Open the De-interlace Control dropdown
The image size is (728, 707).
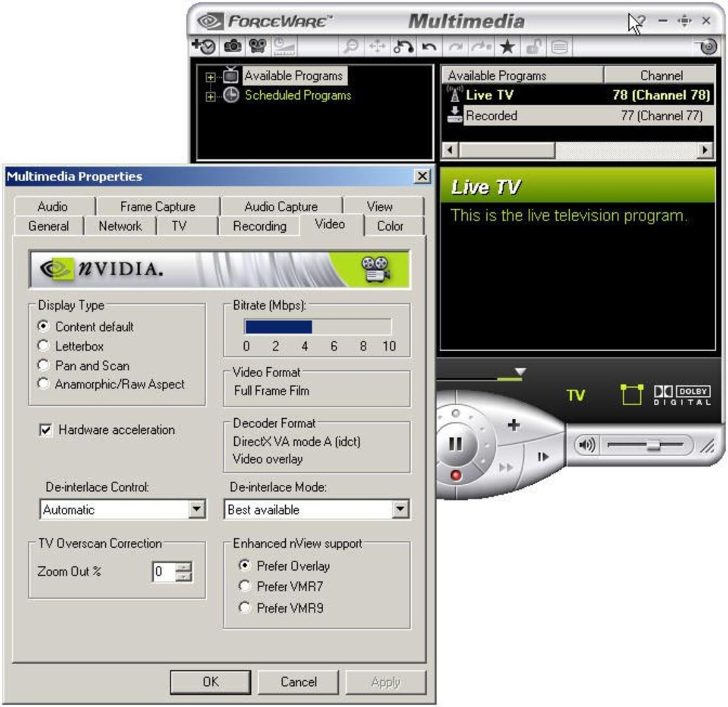pos(197,509)
